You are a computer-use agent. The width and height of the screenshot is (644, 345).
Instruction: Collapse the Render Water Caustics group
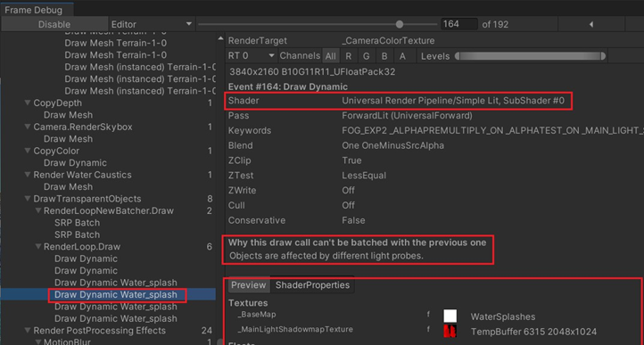28,175
